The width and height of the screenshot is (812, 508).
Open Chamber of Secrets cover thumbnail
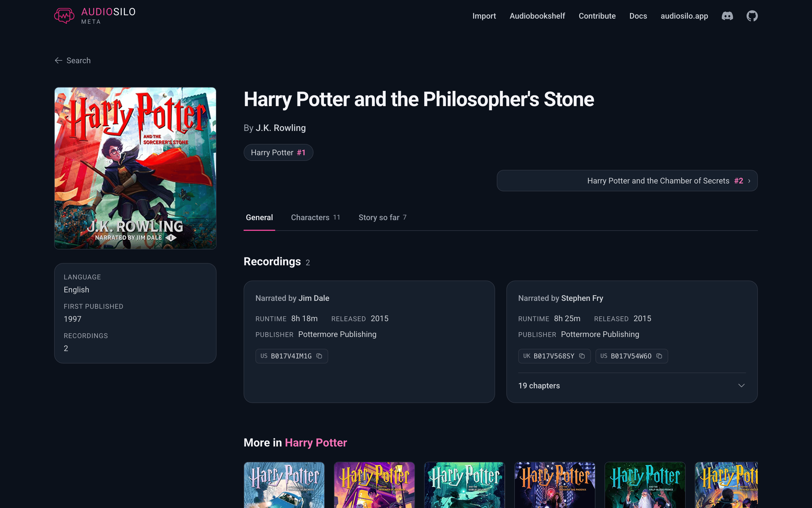[284, 485]
